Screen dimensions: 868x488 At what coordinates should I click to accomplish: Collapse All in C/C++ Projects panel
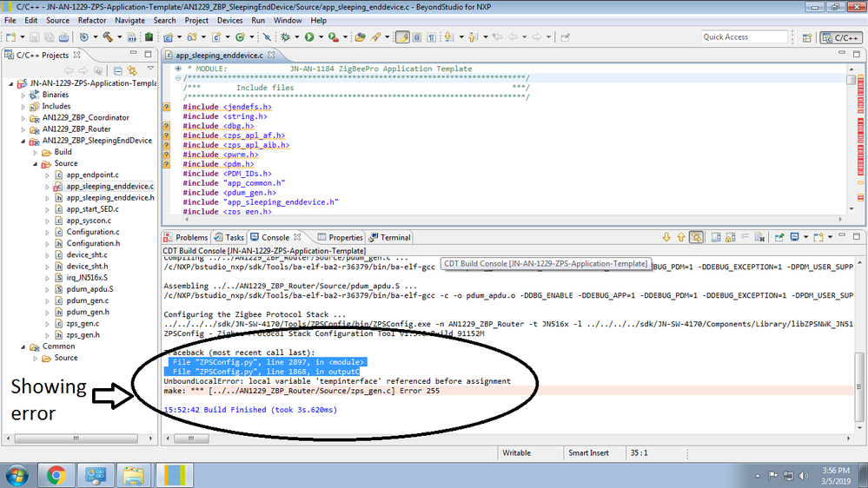(118, 70)
